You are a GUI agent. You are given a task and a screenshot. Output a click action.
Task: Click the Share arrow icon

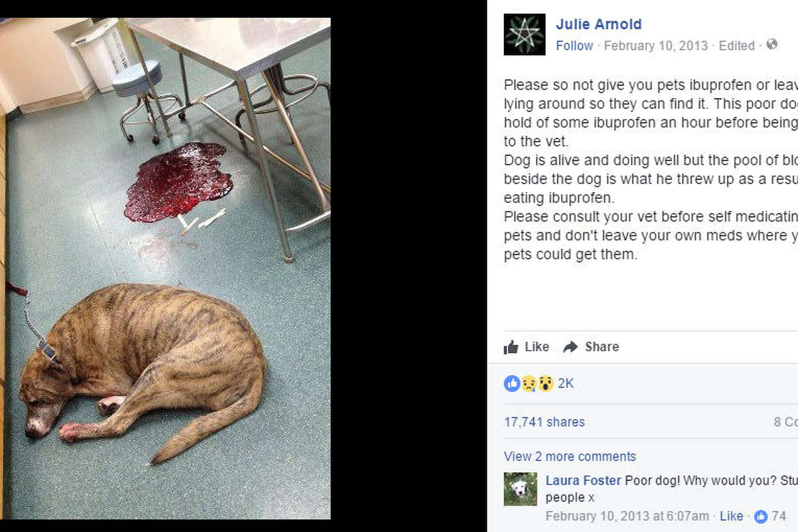click(x=570, y=347)
